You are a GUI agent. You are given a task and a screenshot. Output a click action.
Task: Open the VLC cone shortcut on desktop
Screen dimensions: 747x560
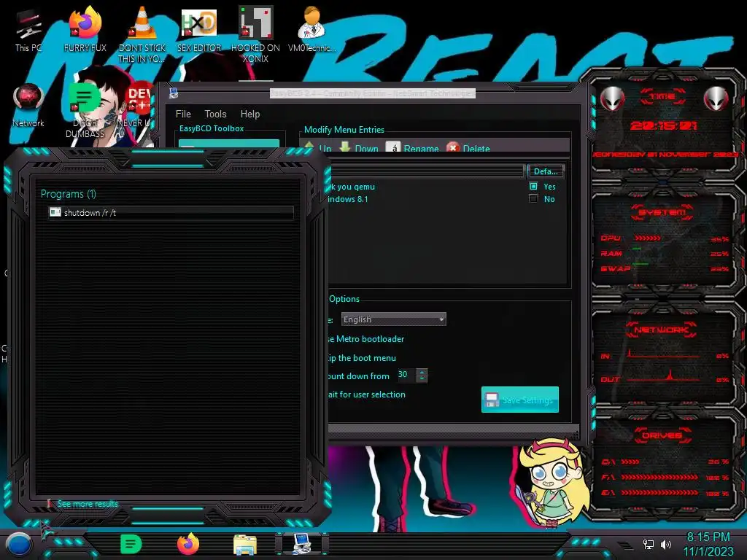coord(142,34)
